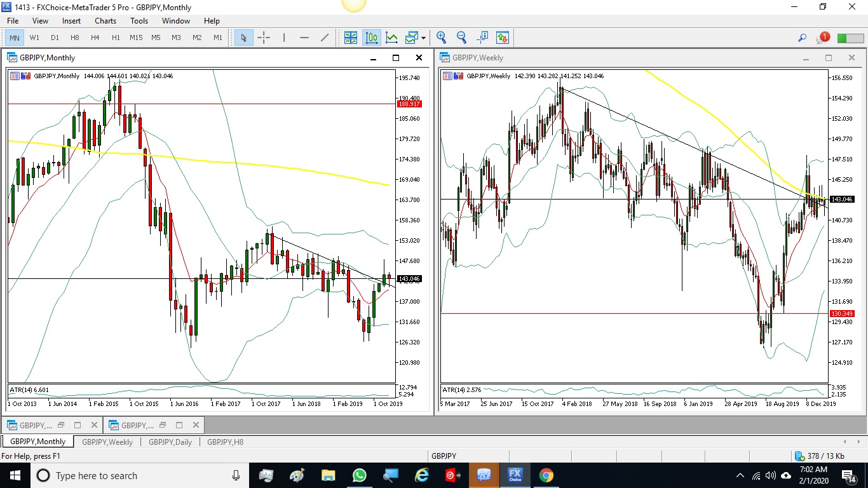
Task: Switch chart to candlesticks view
Action: (x=372, y=38)
